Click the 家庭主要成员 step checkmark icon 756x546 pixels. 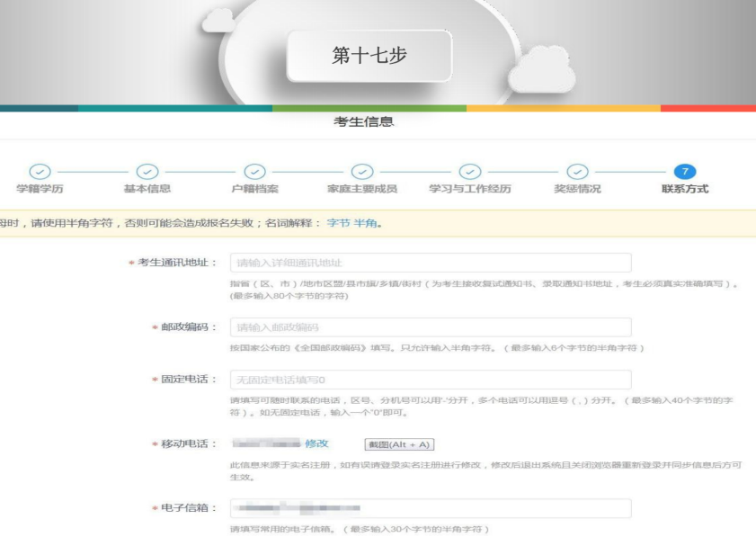coord(362,170)
